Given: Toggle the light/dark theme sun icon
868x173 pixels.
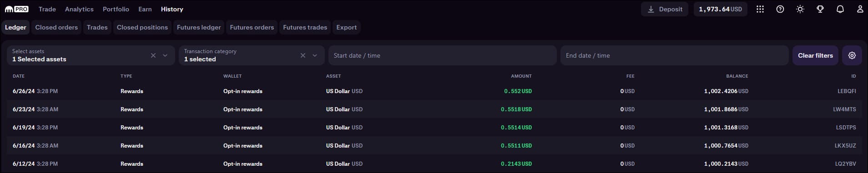Looking at the screenshot, I should pyautogui.click(x=800, y=9).
